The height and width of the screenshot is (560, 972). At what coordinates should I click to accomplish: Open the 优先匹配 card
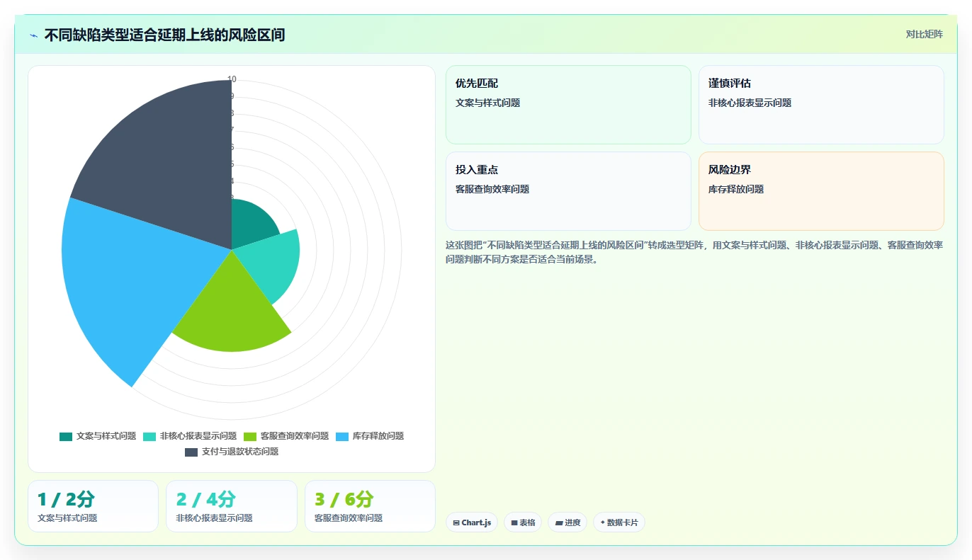click(x=568, y=105)
